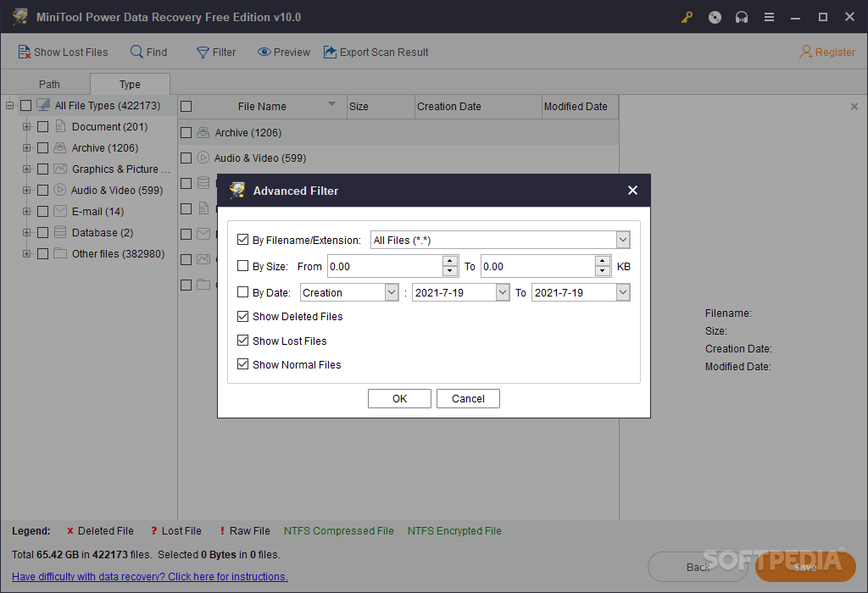Increase the To size value stepper
Screen dimensions: 868x593
pyautogui.click(x=603, y=261)
